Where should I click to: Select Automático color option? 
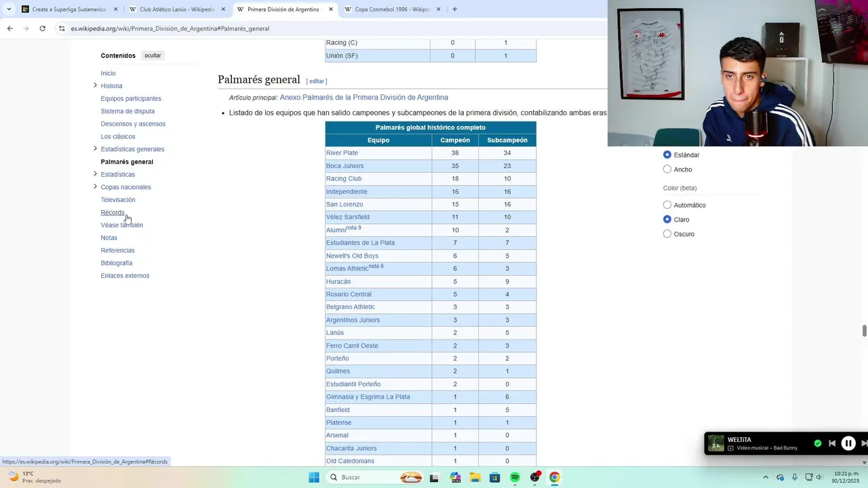[x=667, y=205]
